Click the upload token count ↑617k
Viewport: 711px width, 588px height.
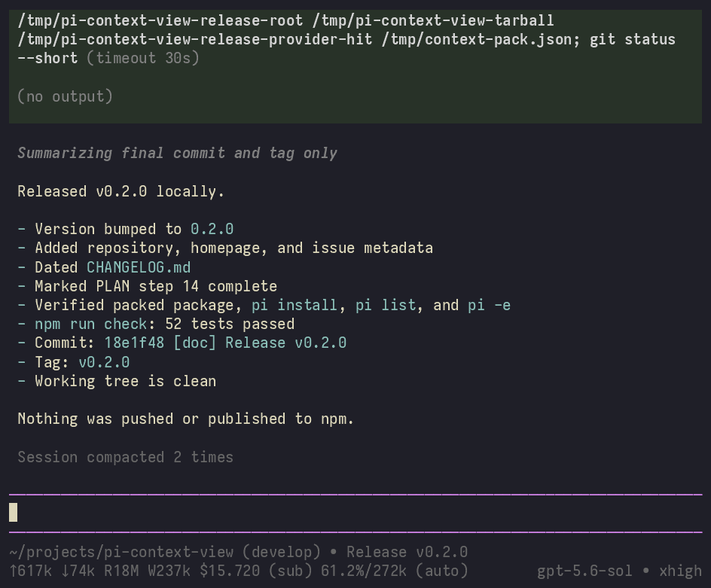tap(31, 571)
